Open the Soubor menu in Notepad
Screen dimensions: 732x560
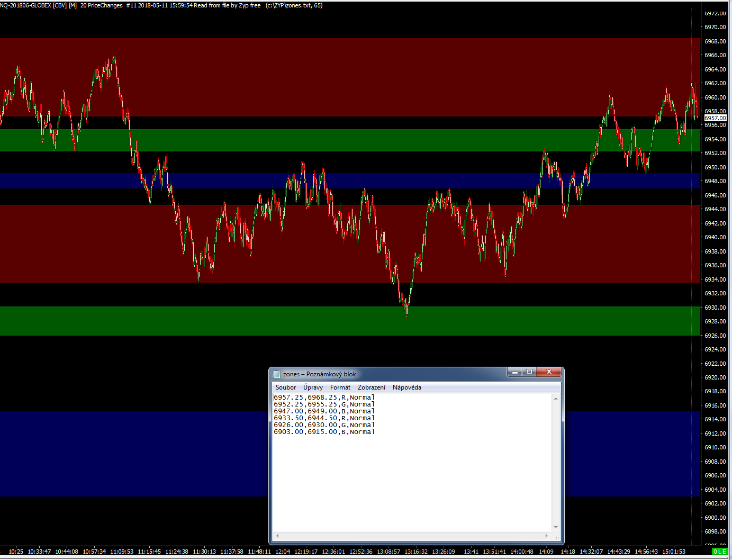(285, 387)
